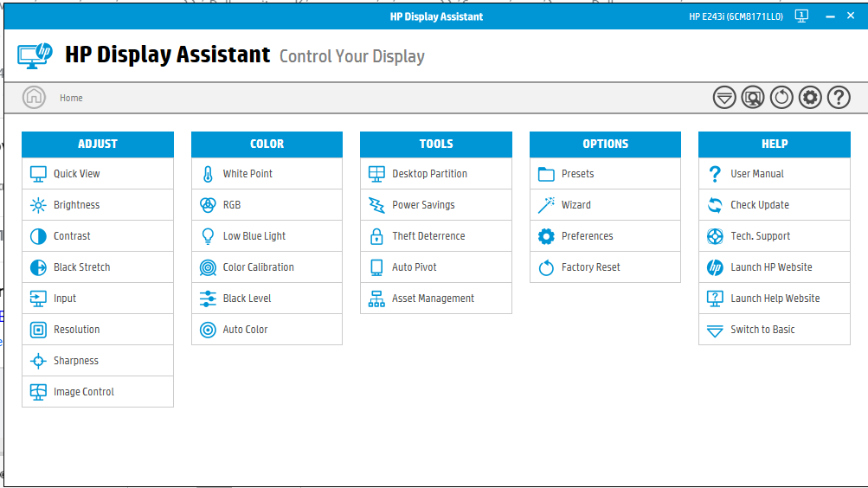Image resolution: width=868 pixels, height=488 pixels.
Task: Launch HP Website from the Help list
Action: 774,267
